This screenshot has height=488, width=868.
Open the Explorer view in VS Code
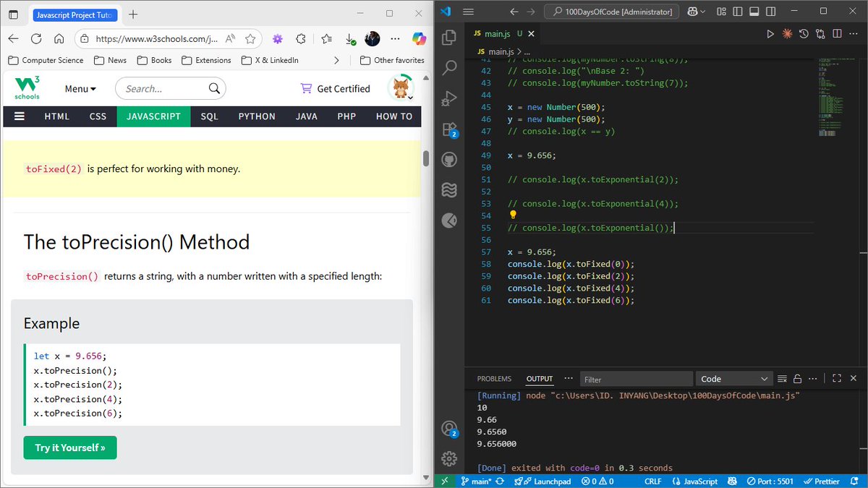coord(449,37)
